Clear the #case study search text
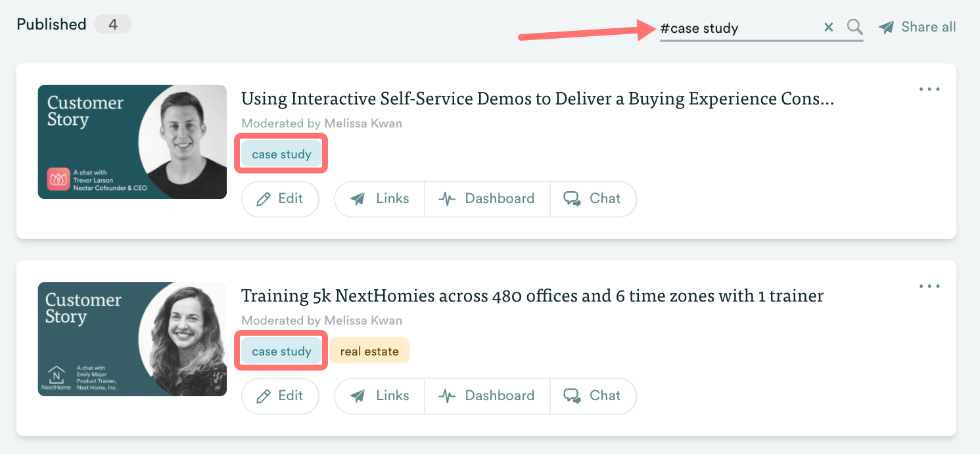The image size is (980, 454). (828, 27)
